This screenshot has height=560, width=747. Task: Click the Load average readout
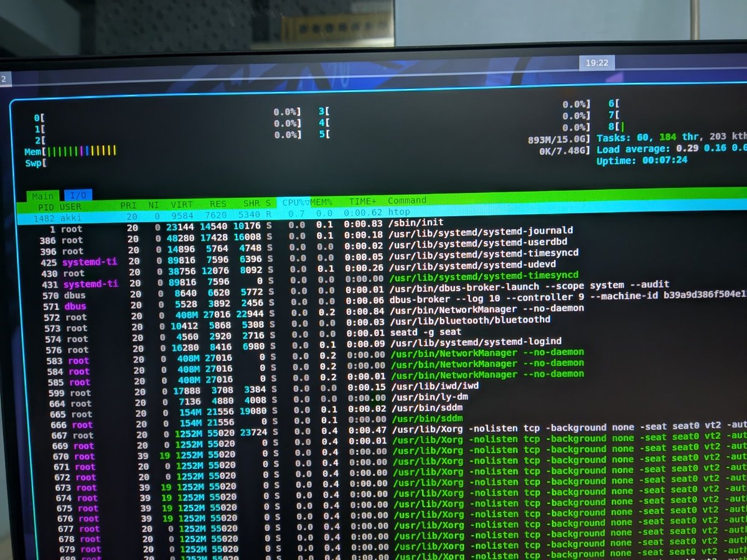671,149
